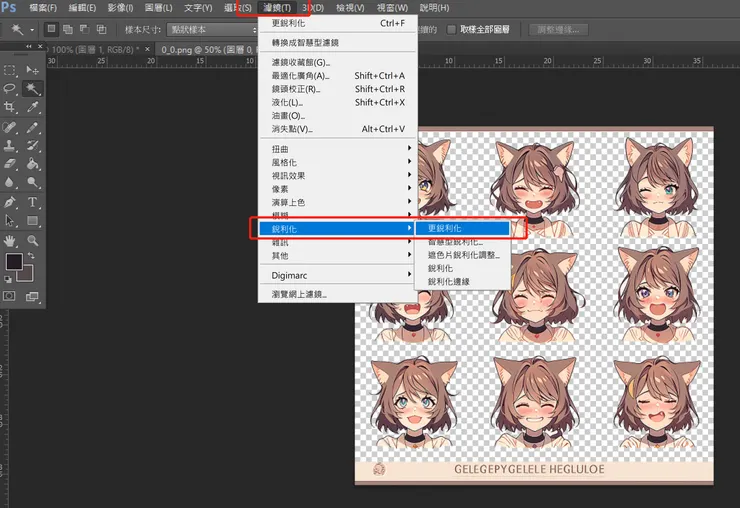
Task: Change screen mode icon
Action: [32, 296]
